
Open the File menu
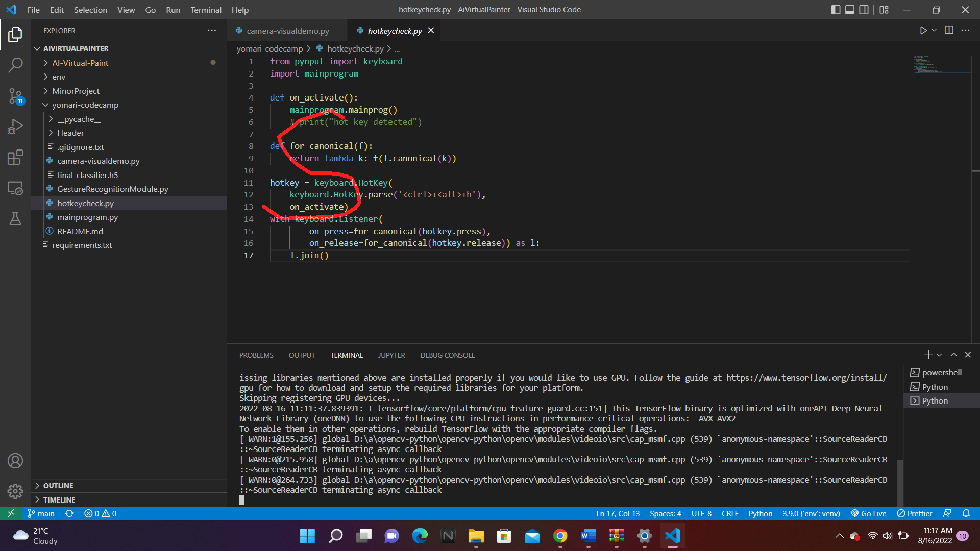click(34, 10)
